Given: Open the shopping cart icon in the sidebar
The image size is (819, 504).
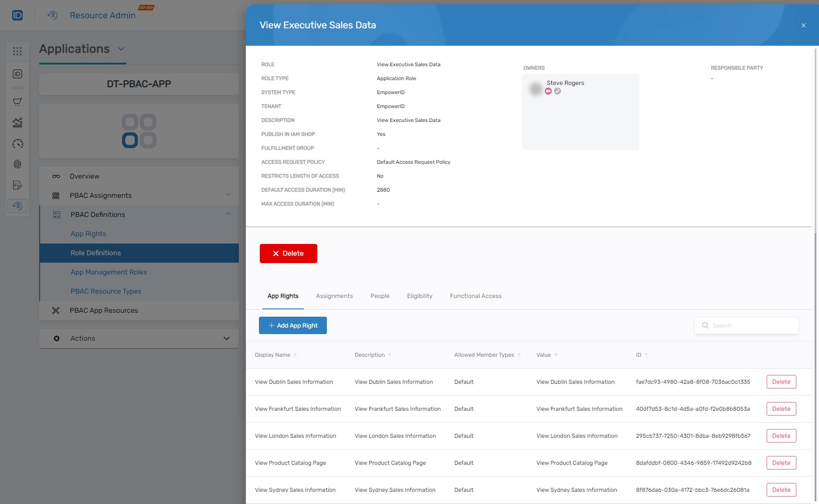Looking at the screenshot, I should (x=17, y=101).
